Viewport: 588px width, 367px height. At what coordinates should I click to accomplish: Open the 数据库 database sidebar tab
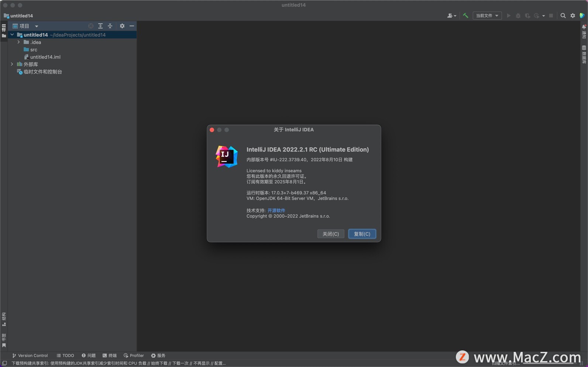click(584, 55)
